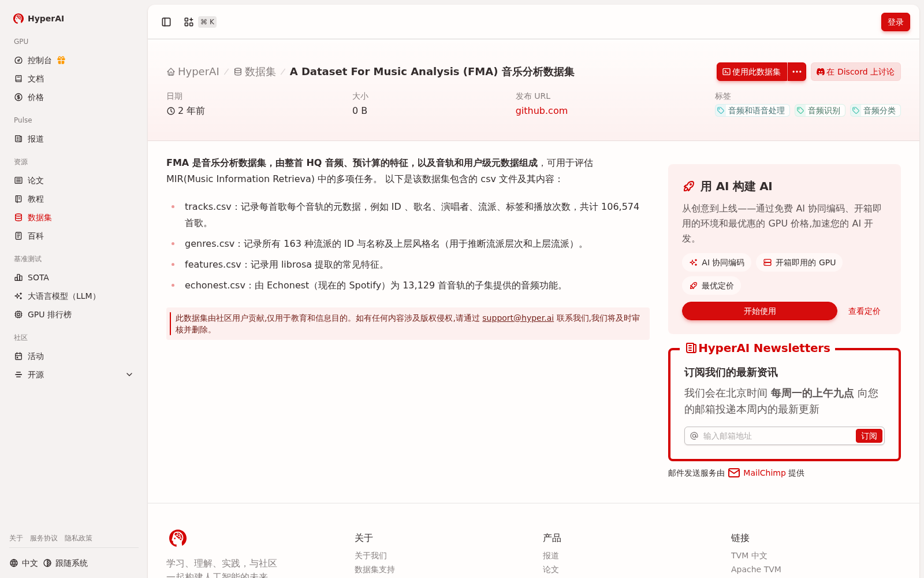Click the support@hyper.ai email link

pos(518,318)
